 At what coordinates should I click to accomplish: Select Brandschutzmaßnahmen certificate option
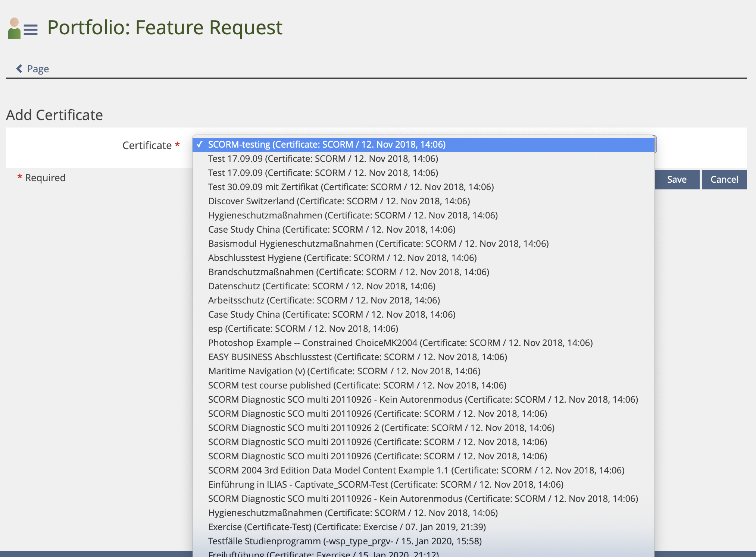349,272
